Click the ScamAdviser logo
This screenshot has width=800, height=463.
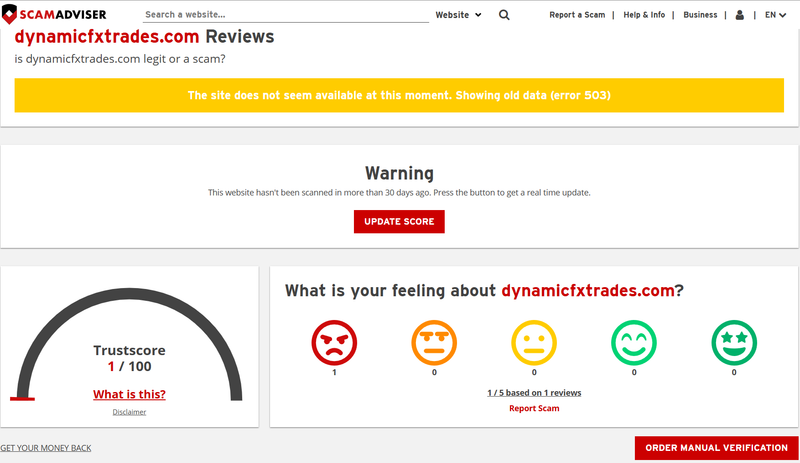click(x=54, y=14)
